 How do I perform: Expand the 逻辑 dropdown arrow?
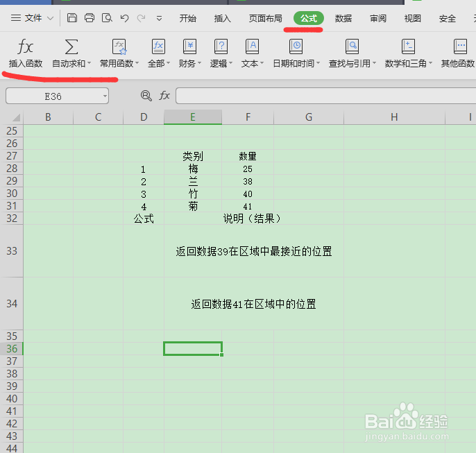tap(230, 63)
